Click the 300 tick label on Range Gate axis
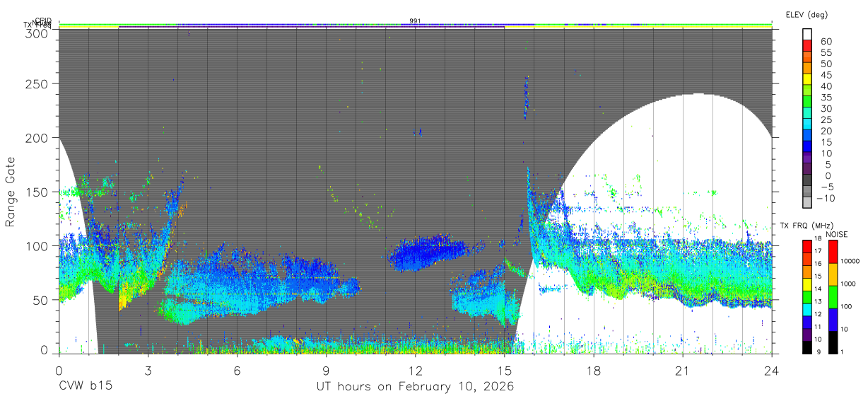Screen dimensions: 868x401 click(38, 33)
